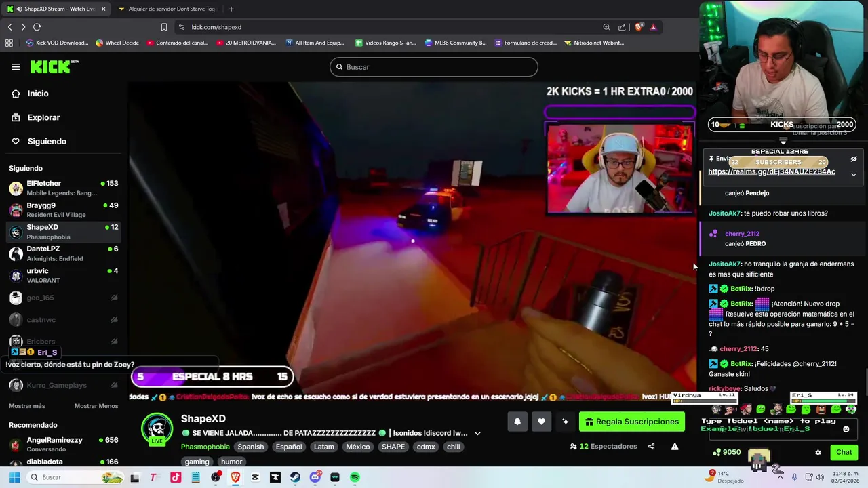
Task: Open diabladota recommended channel
Action: (x=64, y=462)
